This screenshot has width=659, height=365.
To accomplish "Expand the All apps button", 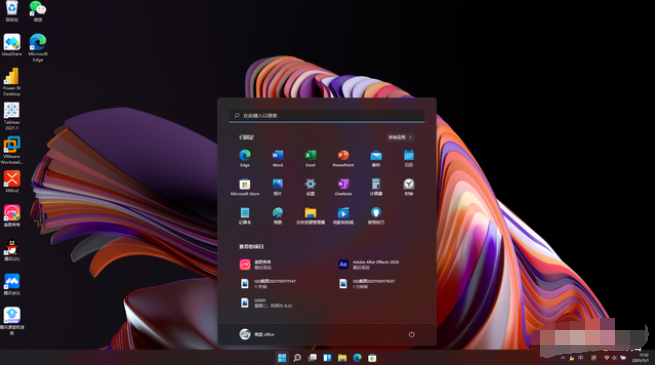I will 400,137.
